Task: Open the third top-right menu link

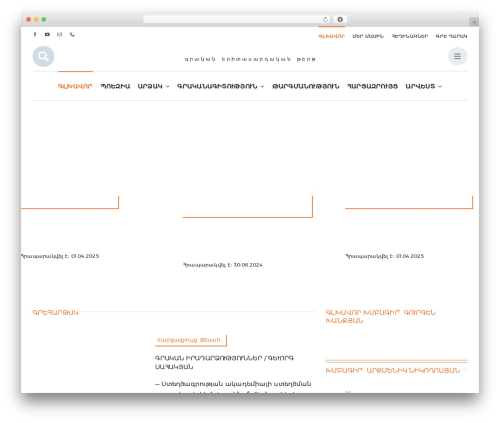Action: pyautogui.click(x=410, y=36)
